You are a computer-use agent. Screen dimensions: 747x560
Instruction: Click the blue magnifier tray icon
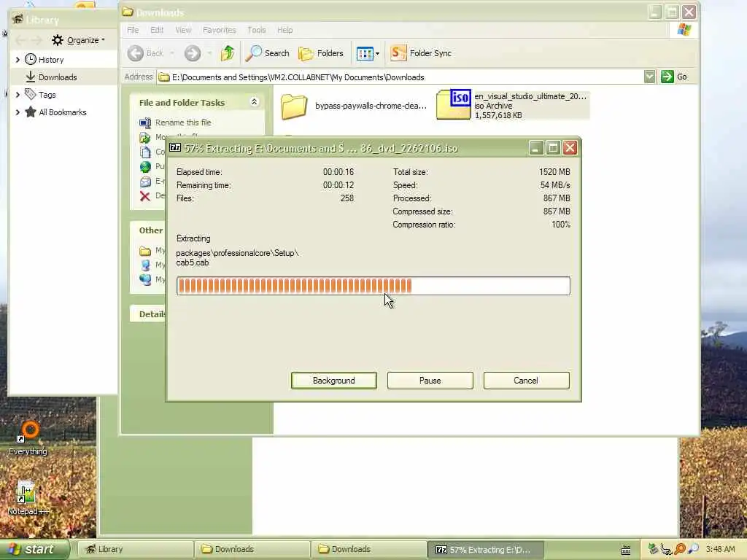click(x=693, y=550)
